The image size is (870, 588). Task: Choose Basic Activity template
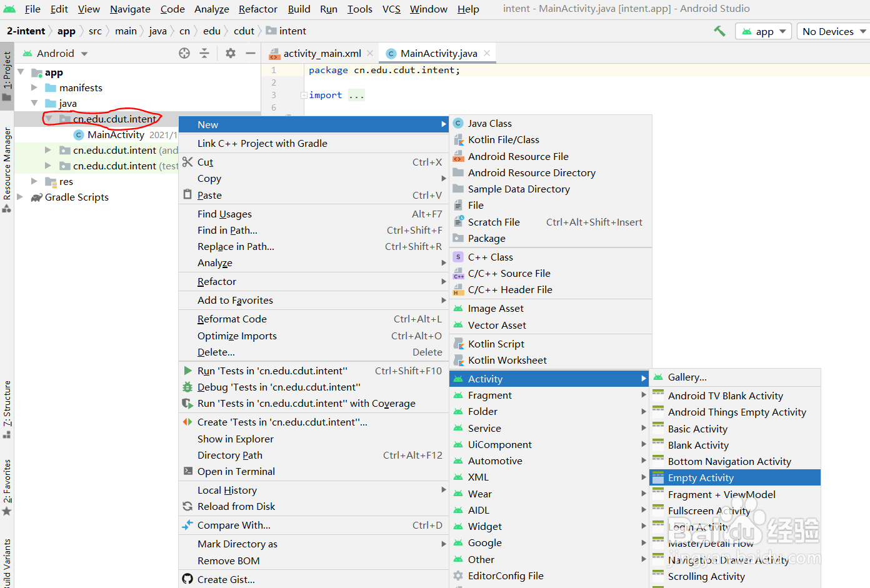(735, 429)
